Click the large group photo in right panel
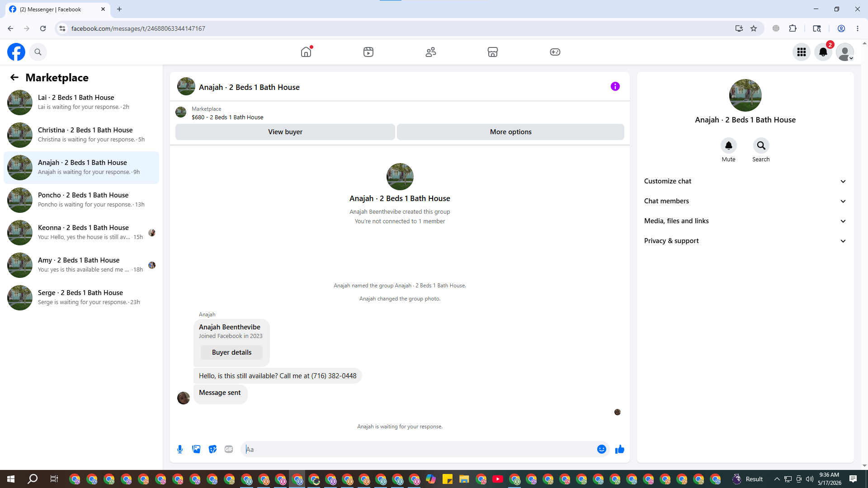This screenshot has width=868, height=488. (x=745, y=95)
